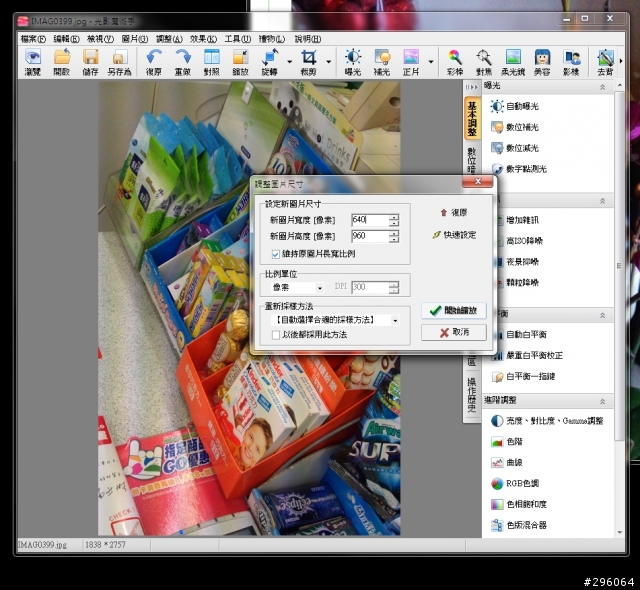Click the 新圖片寬度 width field showing 640
640x590 pixels.
pyautogui.click(x=370, y=220)
